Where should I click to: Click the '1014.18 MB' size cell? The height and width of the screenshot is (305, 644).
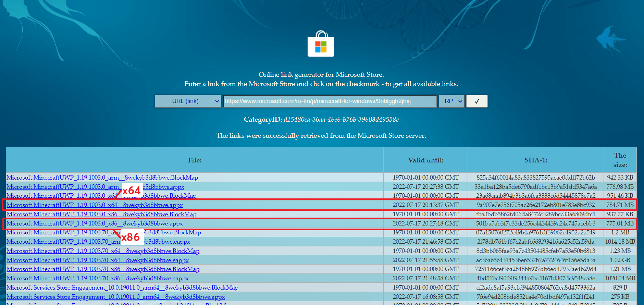620,242
